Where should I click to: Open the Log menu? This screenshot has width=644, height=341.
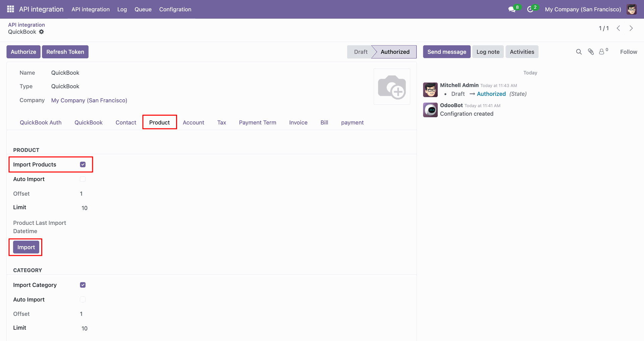click(x=122, y=9)
